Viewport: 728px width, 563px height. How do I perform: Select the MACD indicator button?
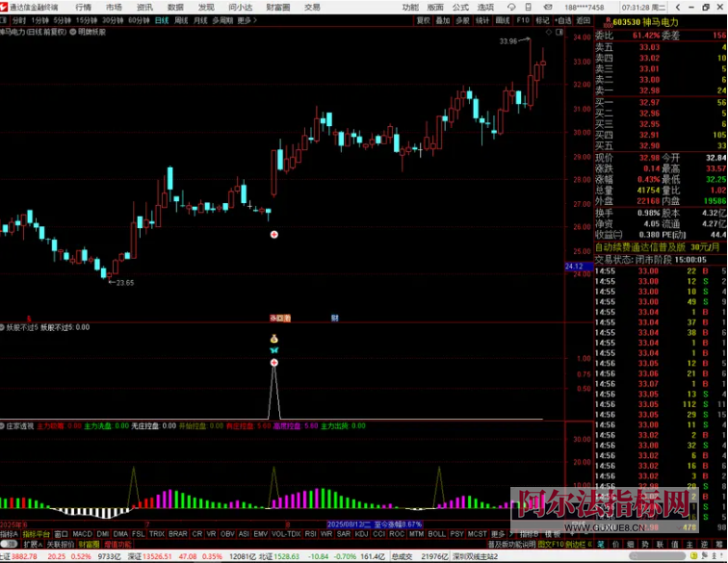[x=82, y=533]
